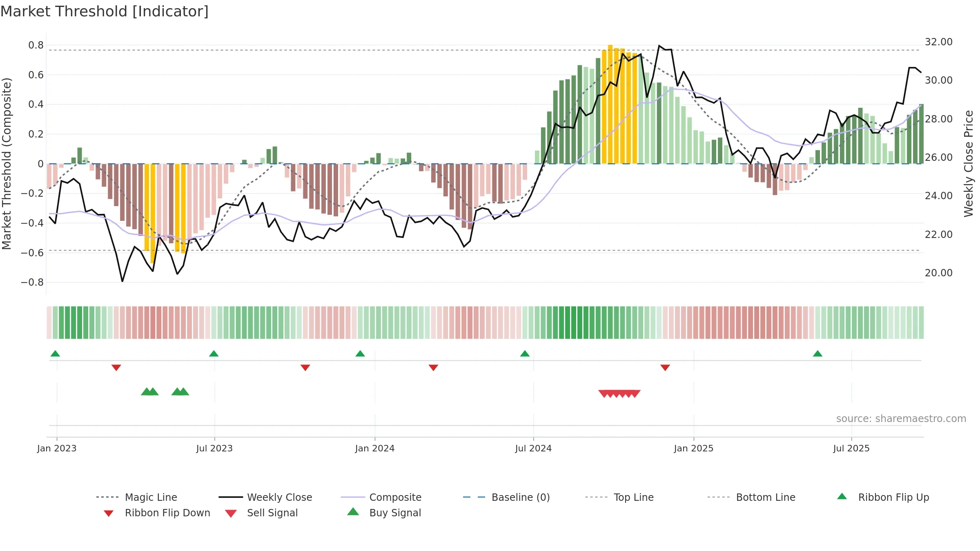Image resolution: width=980 pixels, height=551 pixels.
Task: Toggle the Ribbon Flip Up legend entry
Action: [x=883, y=497]
